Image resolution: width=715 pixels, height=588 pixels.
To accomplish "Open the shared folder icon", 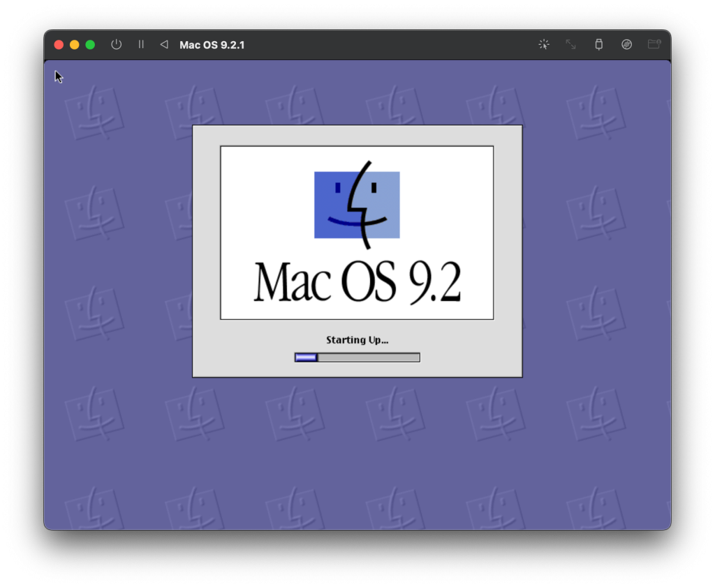I will tap(654, 44).
